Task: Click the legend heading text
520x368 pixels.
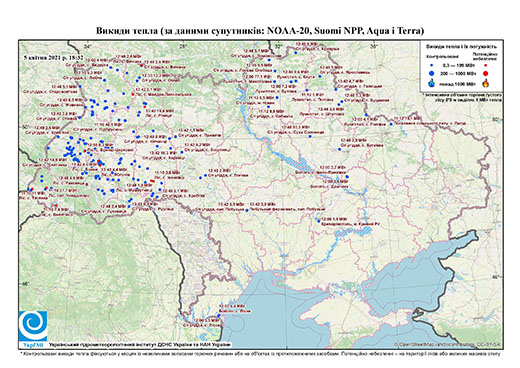Action: pos(461,47)
